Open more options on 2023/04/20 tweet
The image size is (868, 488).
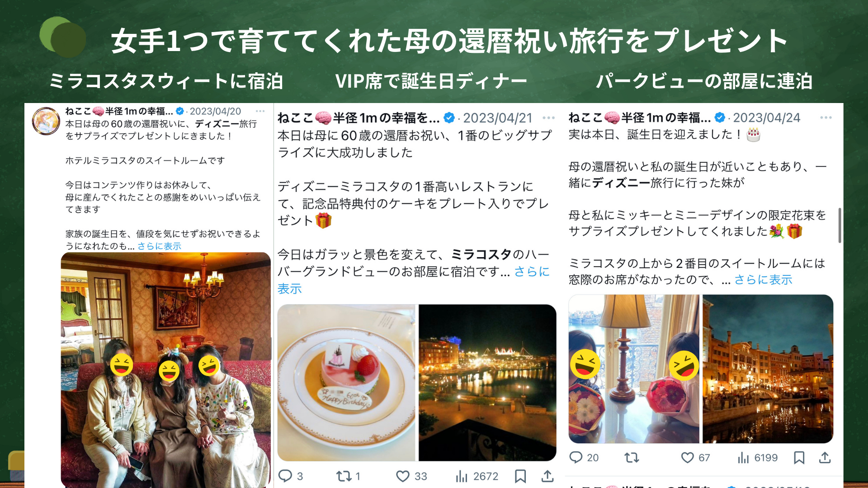click(260, 111)
